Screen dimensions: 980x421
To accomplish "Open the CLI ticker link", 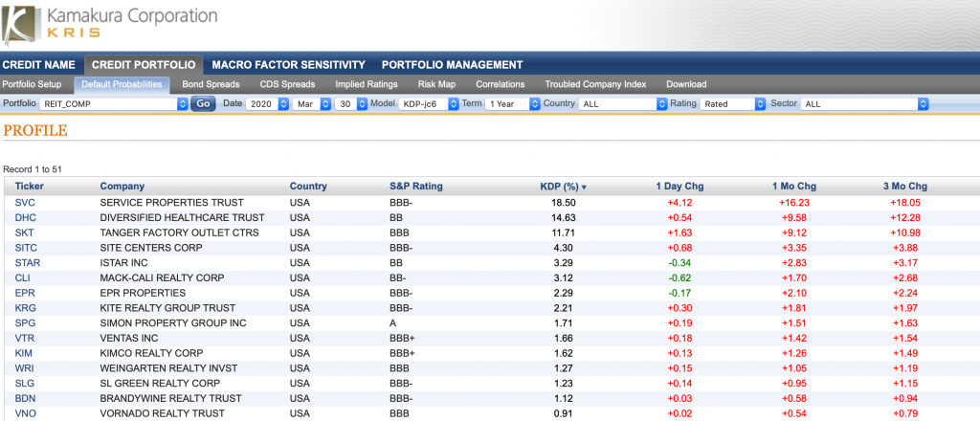I will click(23, 278).
